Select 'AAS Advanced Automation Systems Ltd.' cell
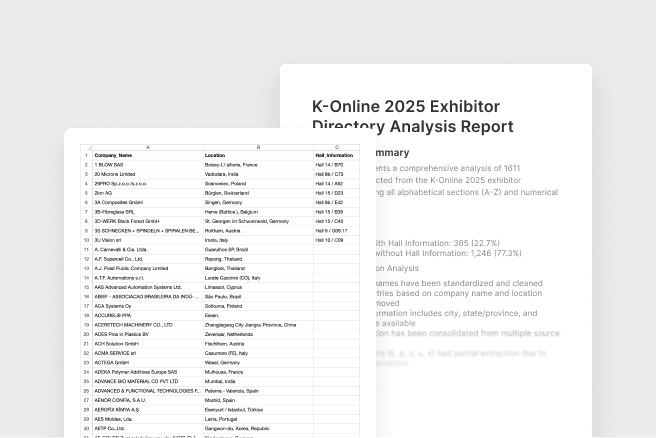This screenshot has width=656, height=438. pos(148,287)
